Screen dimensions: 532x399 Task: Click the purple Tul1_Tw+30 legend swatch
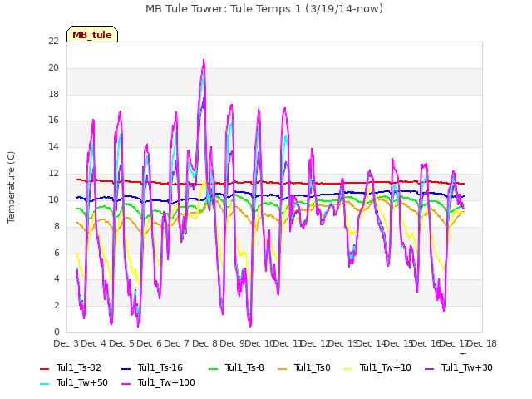point(430,368)
